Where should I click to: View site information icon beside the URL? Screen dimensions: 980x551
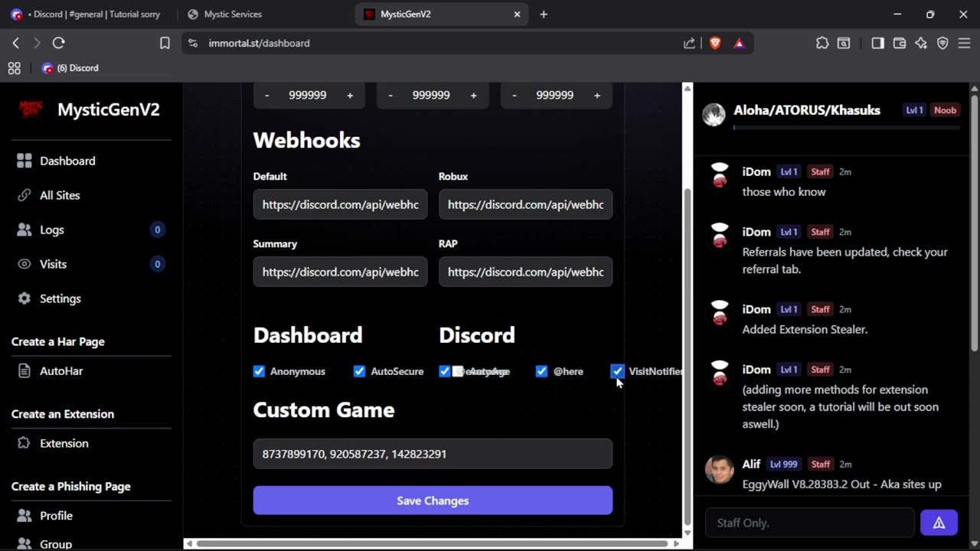pos(193,44)
